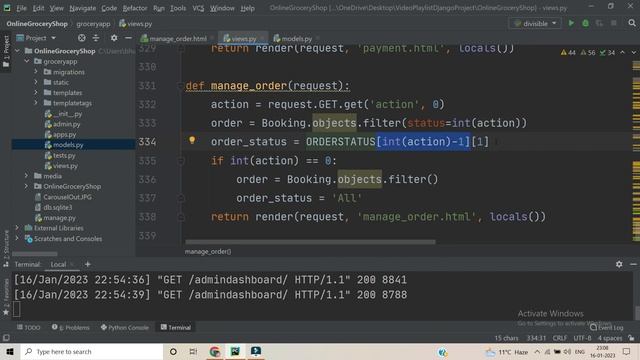
Task: Open Search Everywhere magnifier icon
Action: [632, 23]
